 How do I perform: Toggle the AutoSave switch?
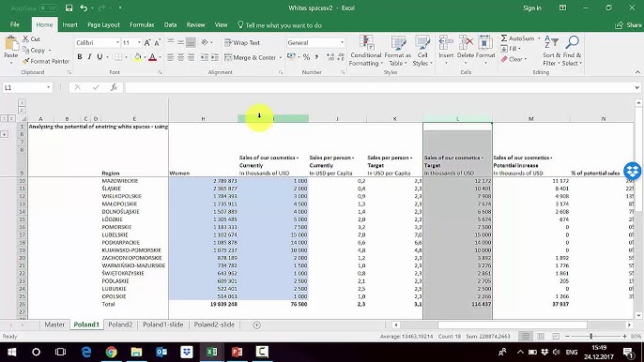[48, 8]
